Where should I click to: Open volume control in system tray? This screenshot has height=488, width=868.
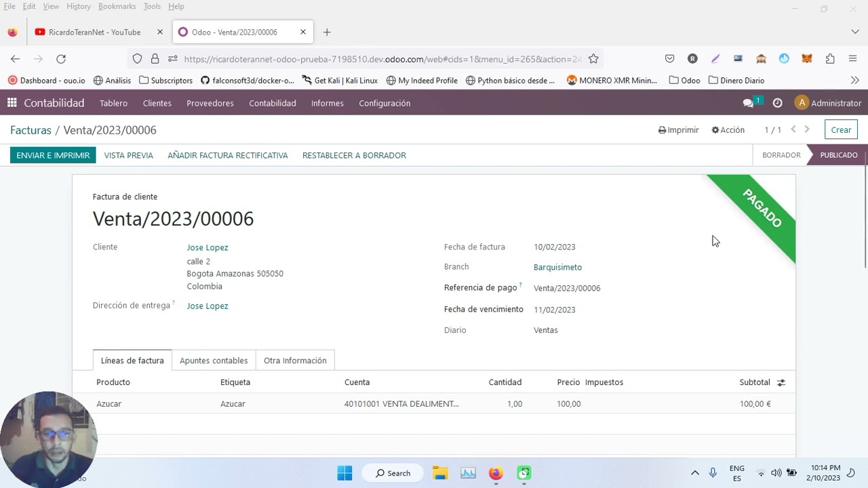click(x=776, y=473)
